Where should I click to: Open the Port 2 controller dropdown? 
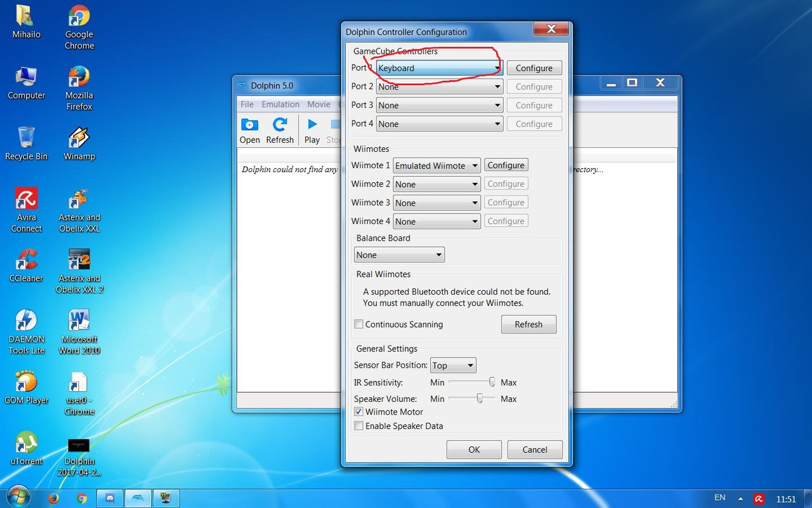440,86
